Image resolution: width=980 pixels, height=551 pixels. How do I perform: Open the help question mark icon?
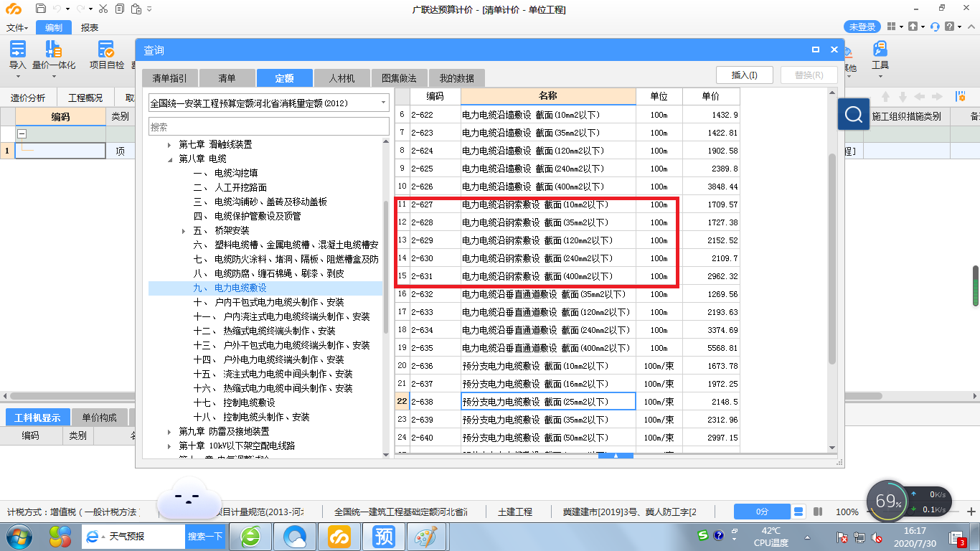pyautogui.click(x=949, y=27)
